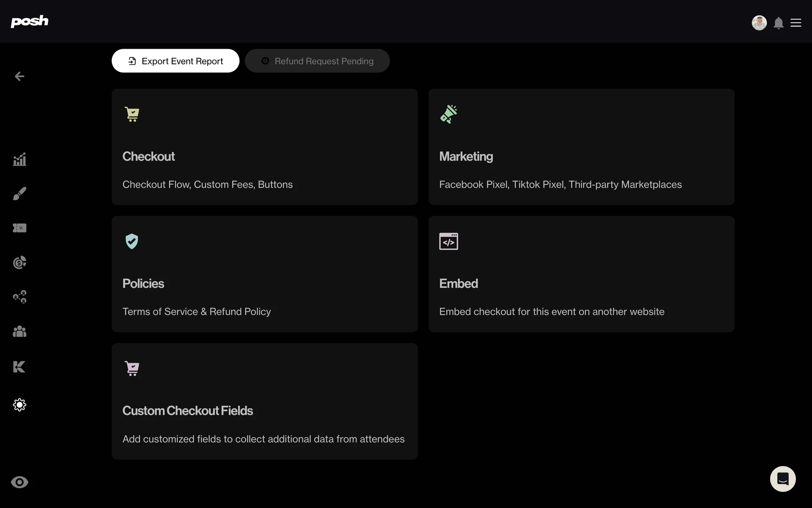Viewport: 812px width, 508px height.
Task: Click the profile avatar
Action: click(759, 23)
